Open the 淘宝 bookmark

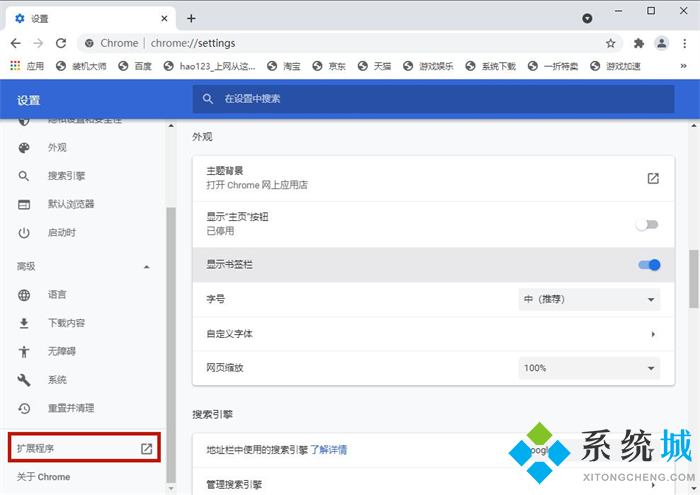[283, 66]
